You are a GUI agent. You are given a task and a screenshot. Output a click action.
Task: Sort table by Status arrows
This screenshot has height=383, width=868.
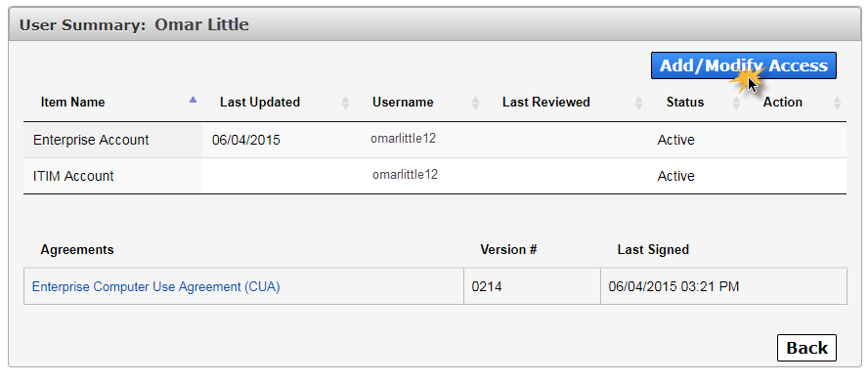pos(736,103)
